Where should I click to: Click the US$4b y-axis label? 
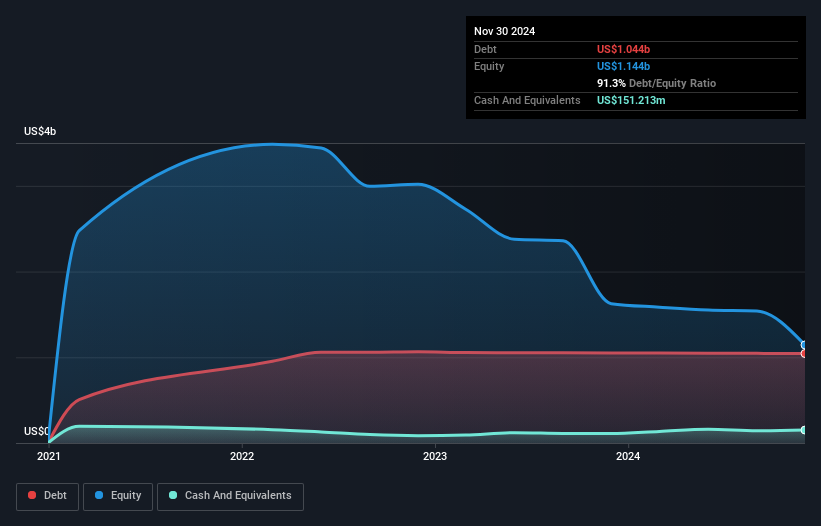coord(40,131)
